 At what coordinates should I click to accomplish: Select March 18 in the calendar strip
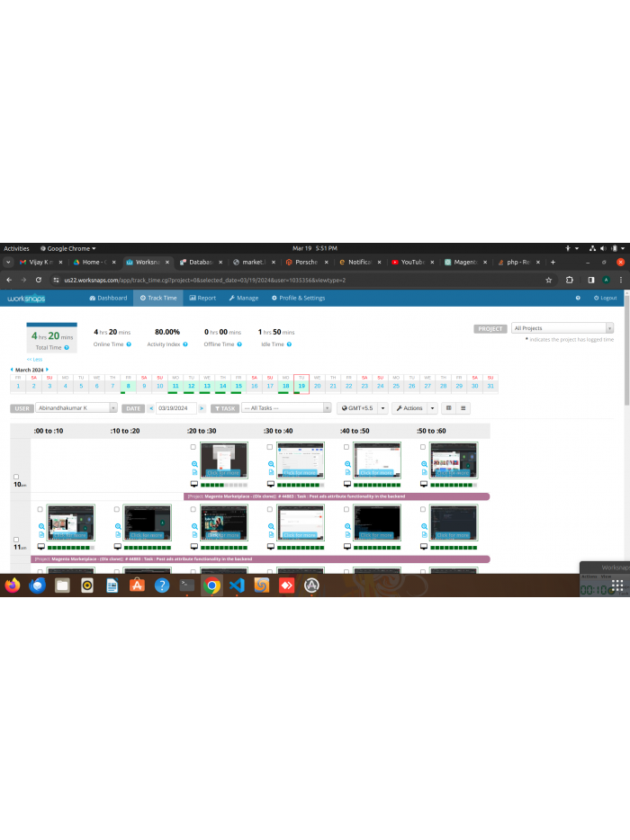285,386
